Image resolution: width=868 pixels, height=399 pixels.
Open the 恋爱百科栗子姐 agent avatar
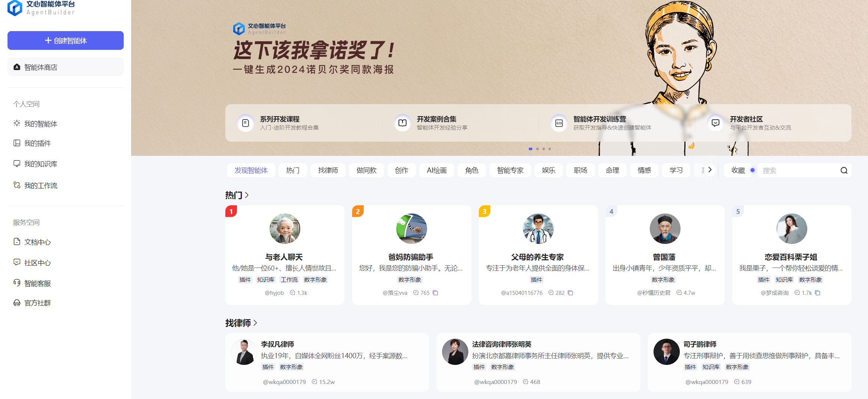(x=792, y=229)
